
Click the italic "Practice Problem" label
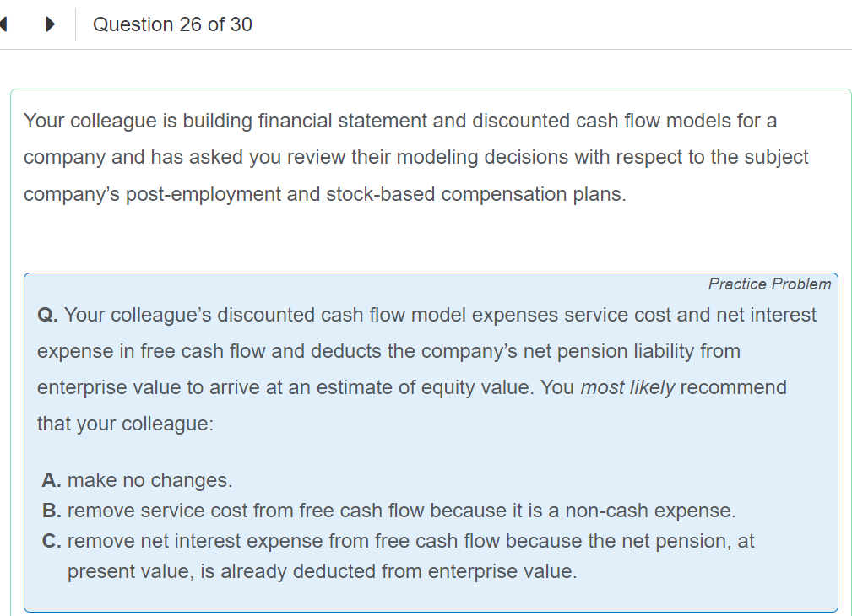[769, 284]
